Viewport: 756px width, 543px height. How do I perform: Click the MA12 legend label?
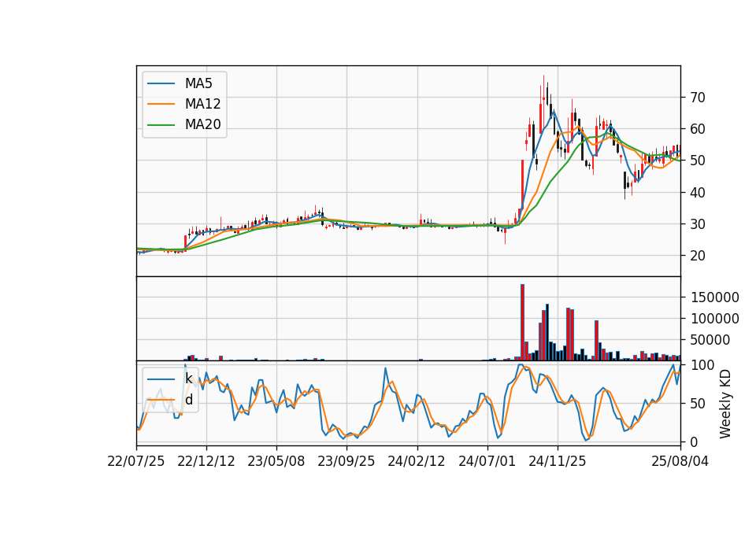202,104
